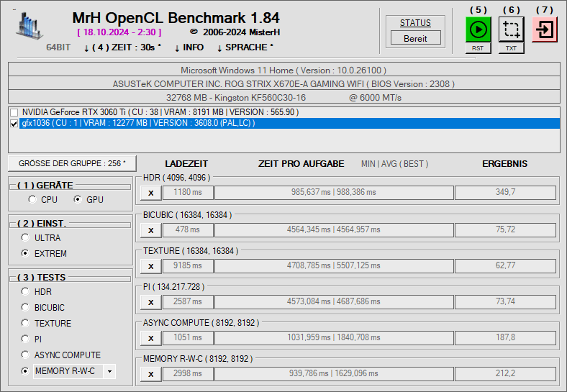This screenshot has width=567, height=392.
Task: Start benchmark with green play button
Action: [x=478, y=29]
